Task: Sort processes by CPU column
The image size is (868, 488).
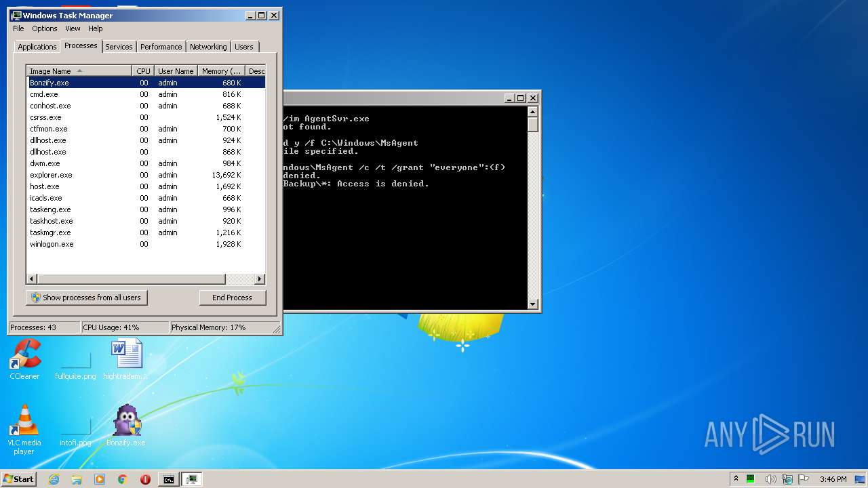Action: tap(143, 71)
